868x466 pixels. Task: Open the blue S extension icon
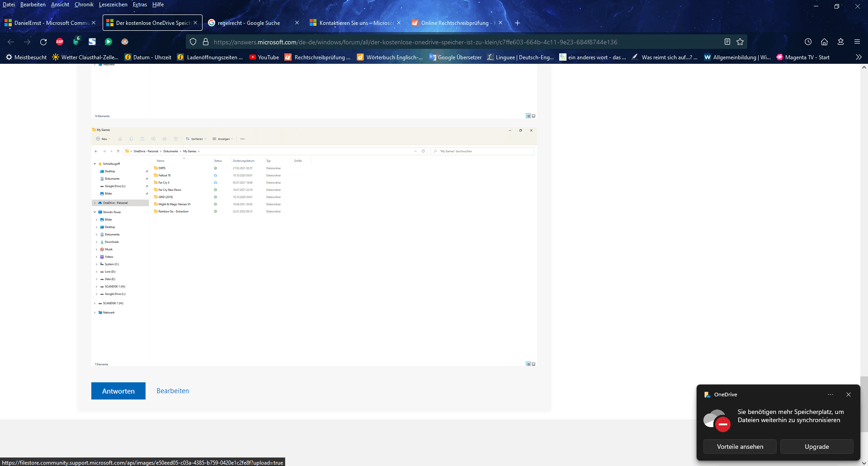92,42
